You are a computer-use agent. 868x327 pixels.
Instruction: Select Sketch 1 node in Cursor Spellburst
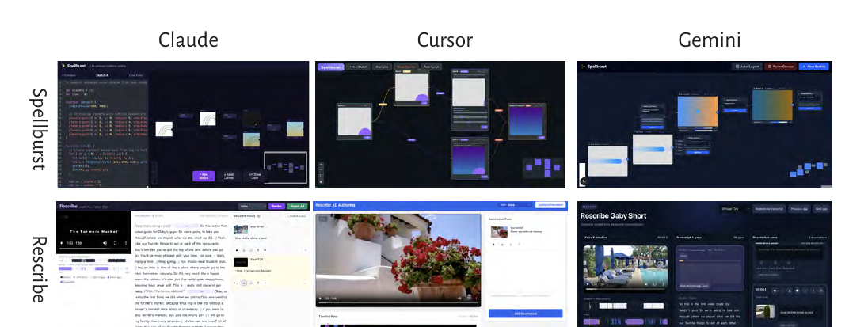tap(354, 121)
